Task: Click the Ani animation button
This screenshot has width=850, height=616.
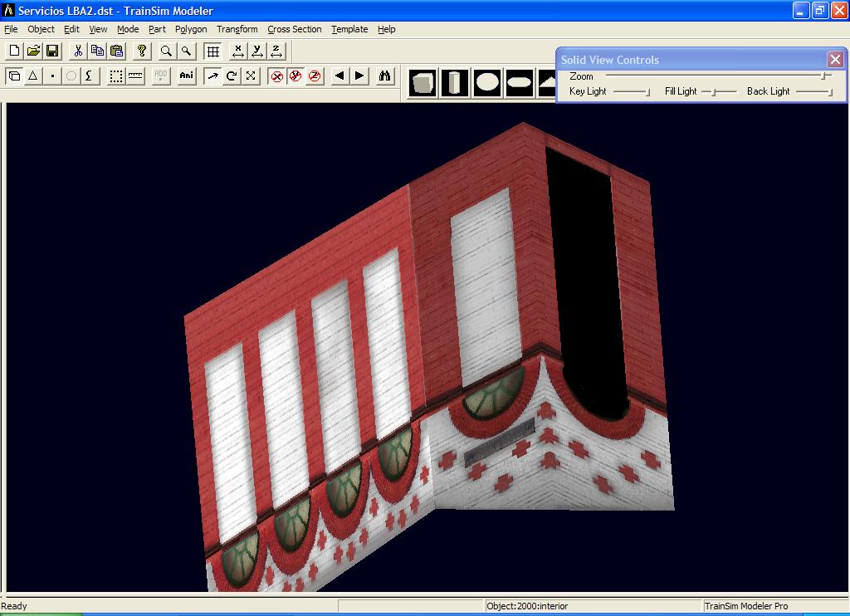Action: 186,76
